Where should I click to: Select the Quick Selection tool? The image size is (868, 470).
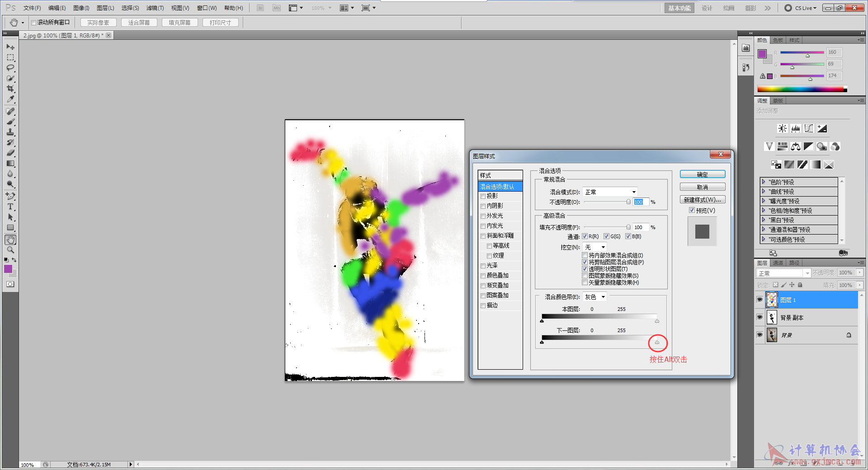[x=10, y=78]
